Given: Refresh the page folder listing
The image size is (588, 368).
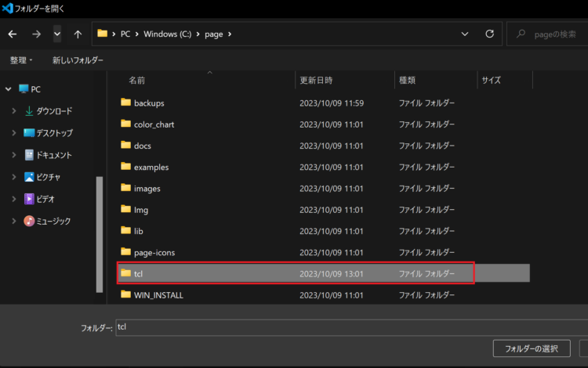Looking at the screenshot, I should click(489, 34).
